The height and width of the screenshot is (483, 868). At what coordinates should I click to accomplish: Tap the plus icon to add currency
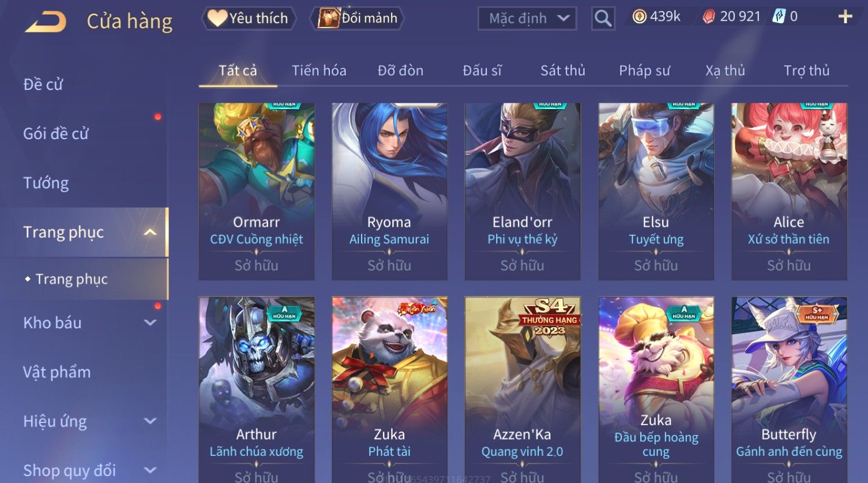click(846, 17)
